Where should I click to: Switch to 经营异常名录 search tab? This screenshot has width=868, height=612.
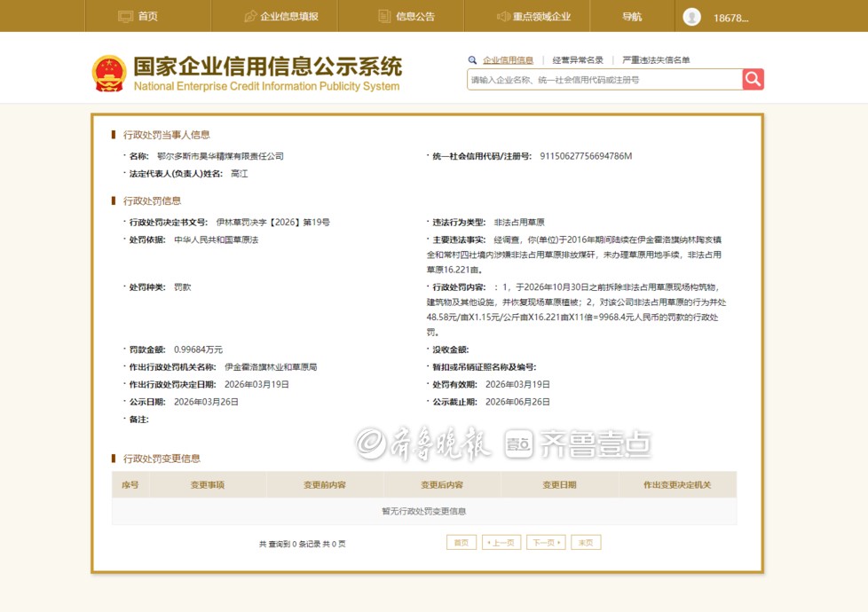point(578,60)
